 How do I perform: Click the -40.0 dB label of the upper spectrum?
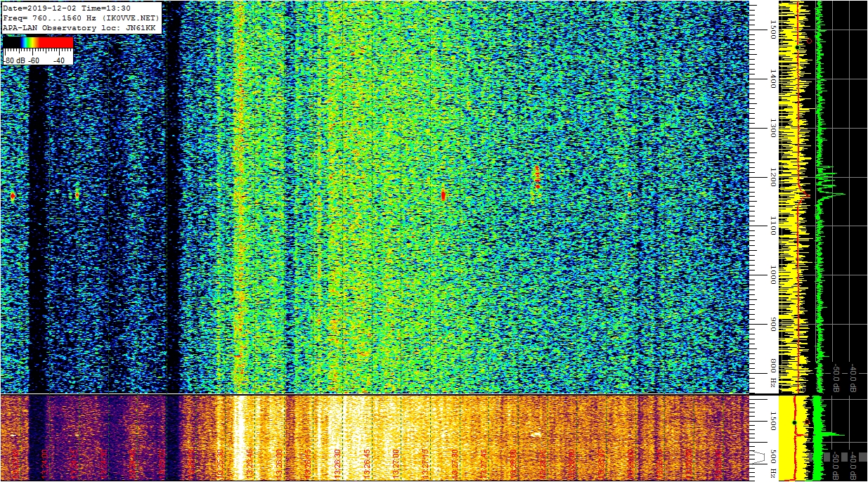853,377
